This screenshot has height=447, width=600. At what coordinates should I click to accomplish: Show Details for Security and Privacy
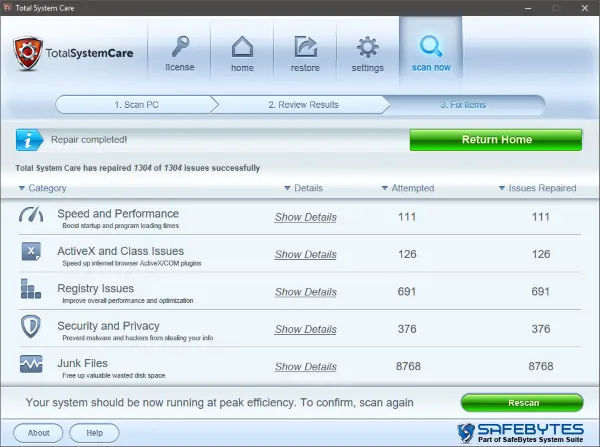coord(305,329)
